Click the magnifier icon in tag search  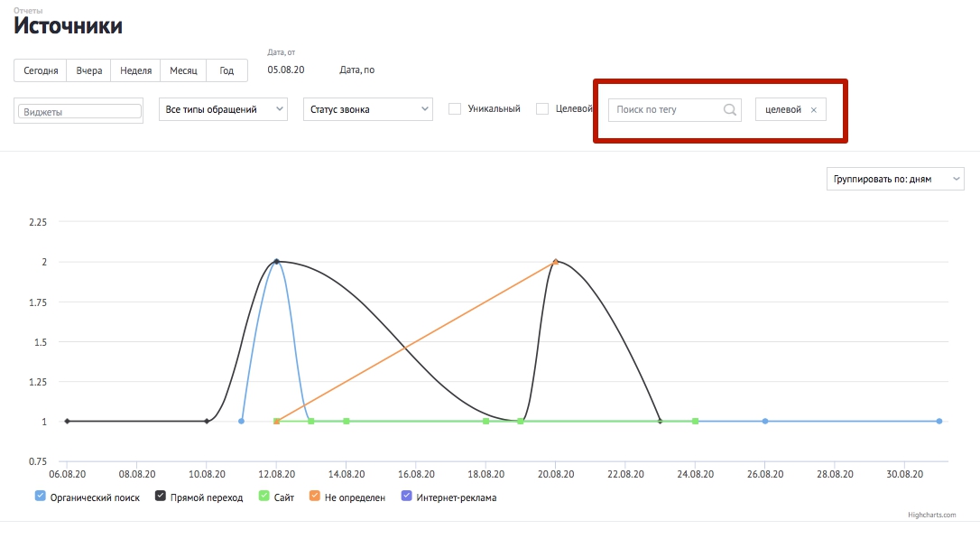729,109
